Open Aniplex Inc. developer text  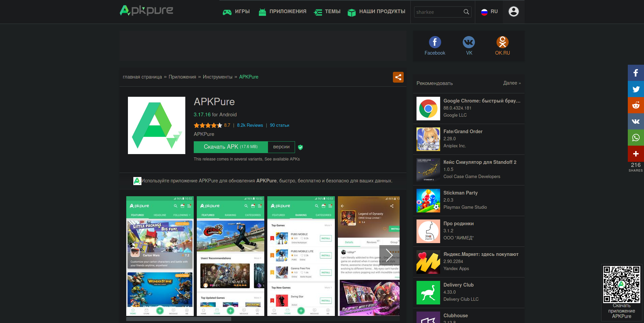tap(455, 146)
